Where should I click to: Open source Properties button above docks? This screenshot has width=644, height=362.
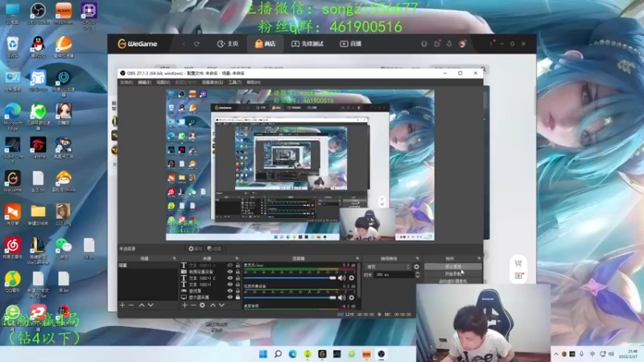tap(195, 249)
